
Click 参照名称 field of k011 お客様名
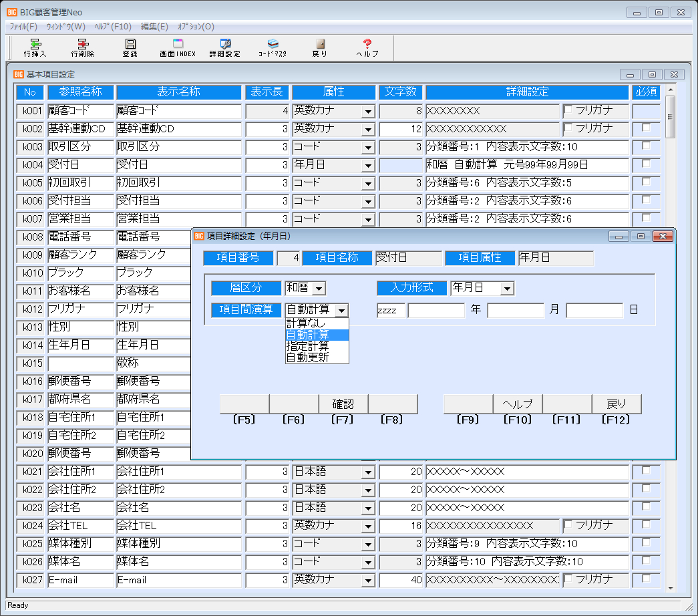(81, 291)
